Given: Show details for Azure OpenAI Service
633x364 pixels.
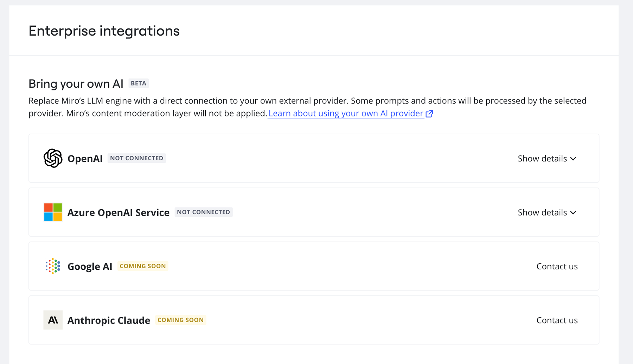Looking at the screenshot, I should coord(542,212).
